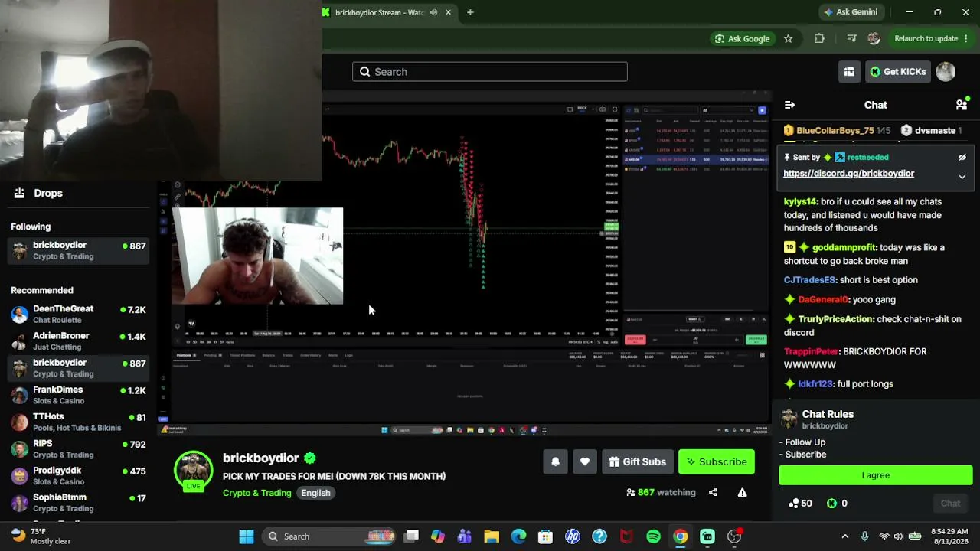Click Ask Google in the address bar
This screenshot has width=980, height=551.
pos(742,39)
